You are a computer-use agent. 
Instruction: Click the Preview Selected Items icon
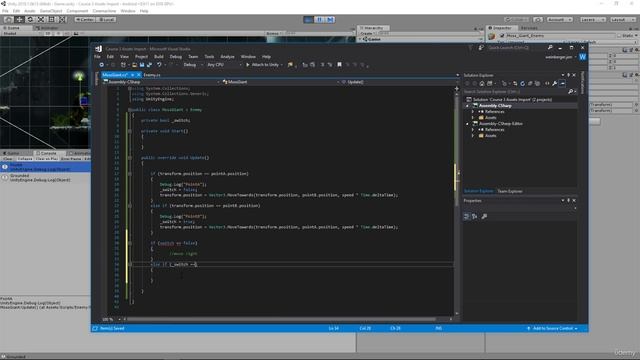tap(562, 84)
